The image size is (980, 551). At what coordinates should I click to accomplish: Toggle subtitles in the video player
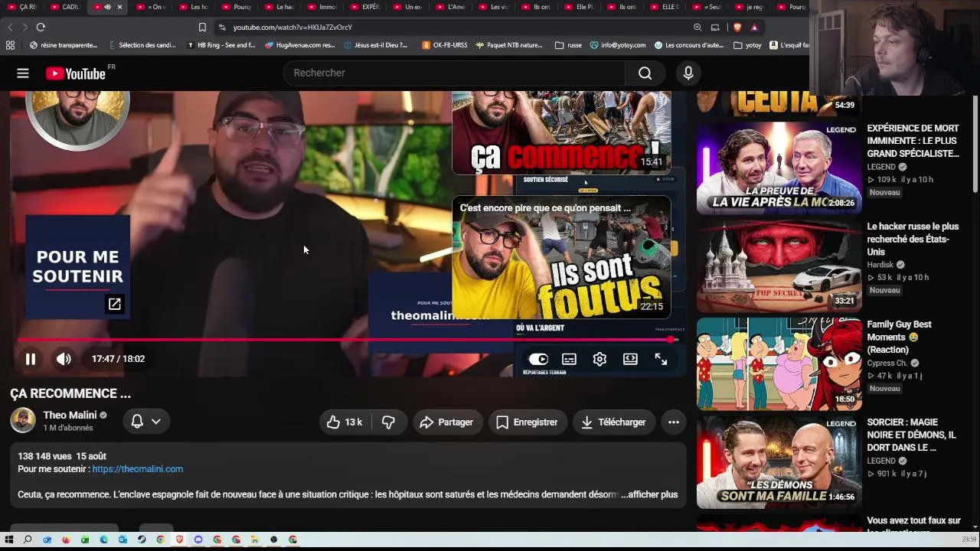pyautogui.click(x=569, y=359)
